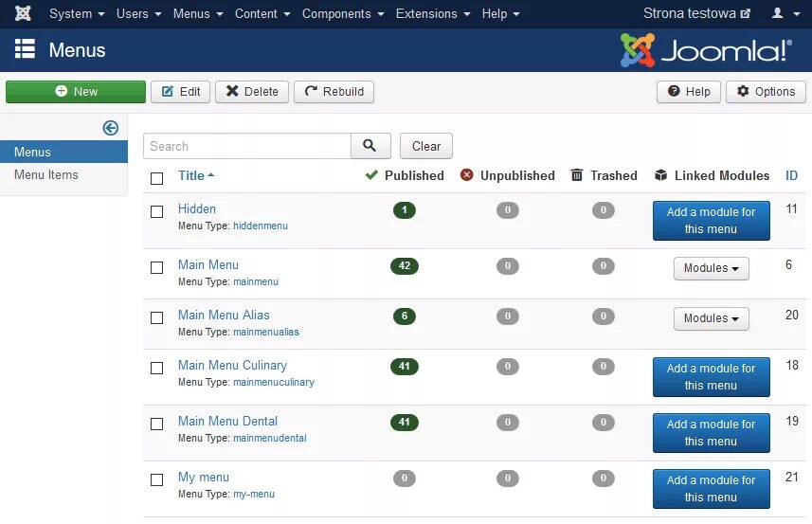The width and height of the screenshot is (812, 524).
Task: Open user account icon menu
Action: click(785, 13)
